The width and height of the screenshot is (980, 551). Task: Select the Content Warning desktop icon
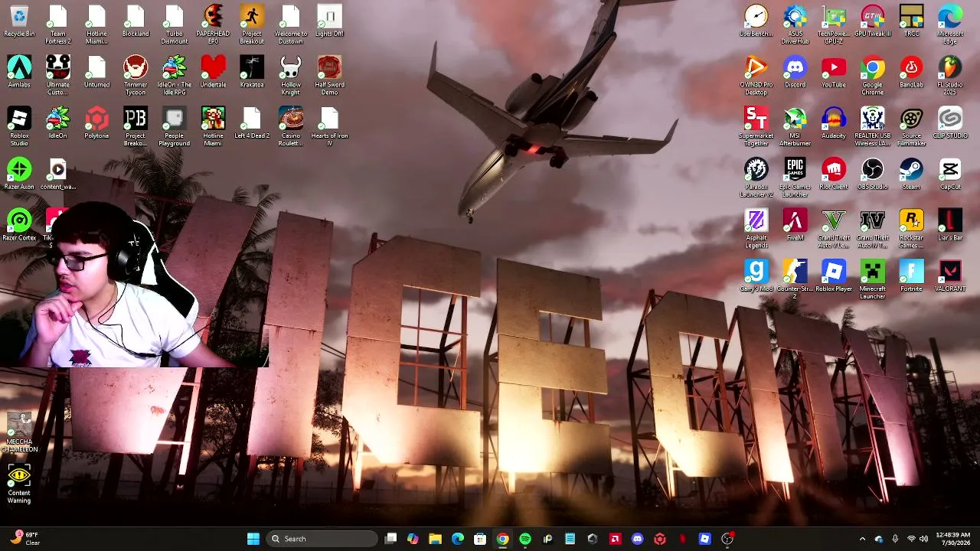(19, 485)
